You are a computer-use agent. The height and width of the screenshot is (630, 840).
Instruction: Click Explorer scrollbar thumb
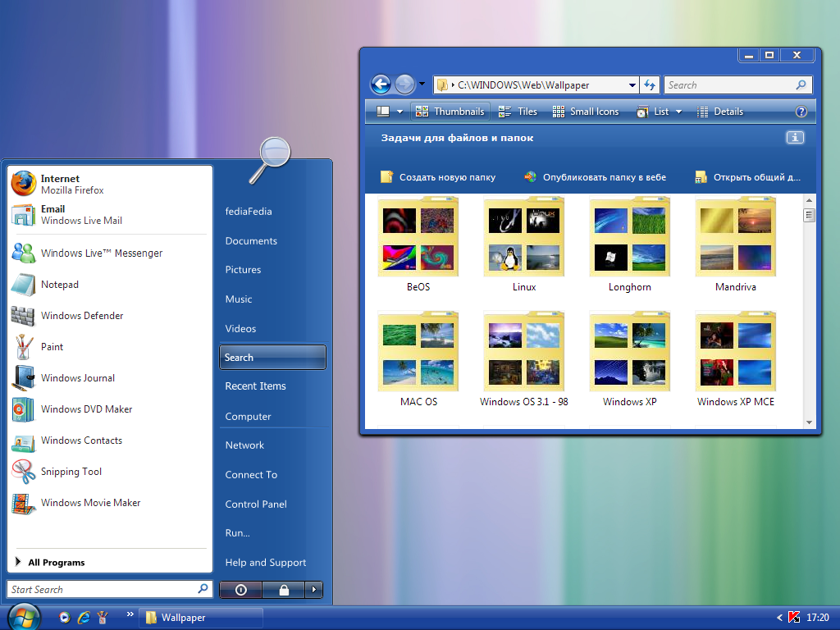tap(809, 216)
